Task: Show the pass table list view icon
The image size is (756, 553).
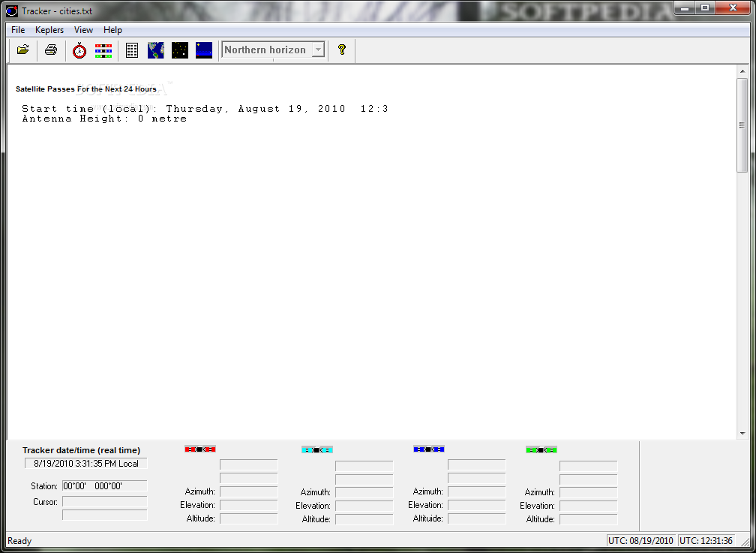Action: pos(132,50)
